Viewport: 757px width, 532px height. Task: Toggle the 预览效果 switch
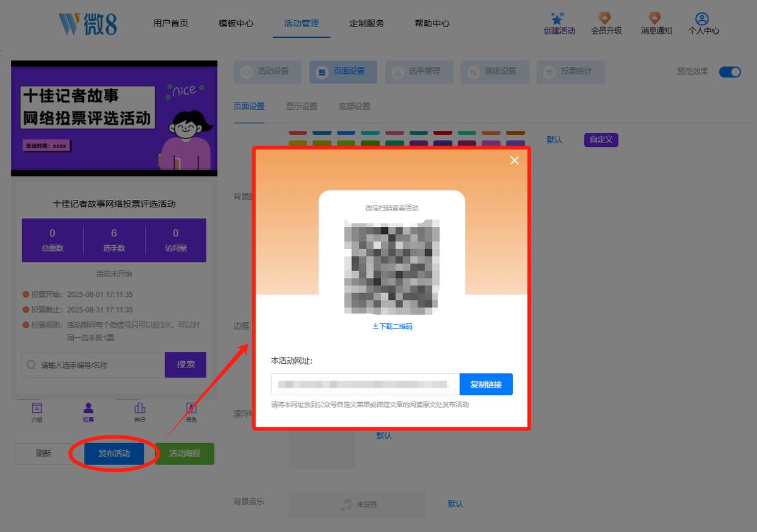click(730, 72)
